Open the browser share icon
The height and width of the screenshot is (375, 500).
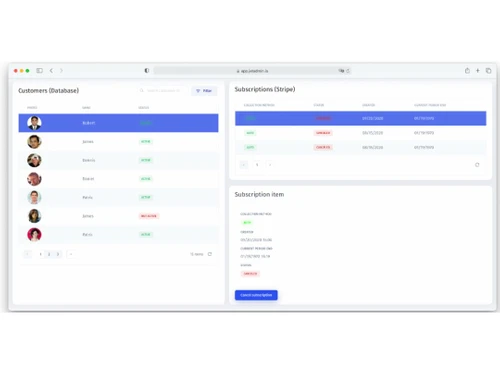pyautogui.click(x=467, y=71)
